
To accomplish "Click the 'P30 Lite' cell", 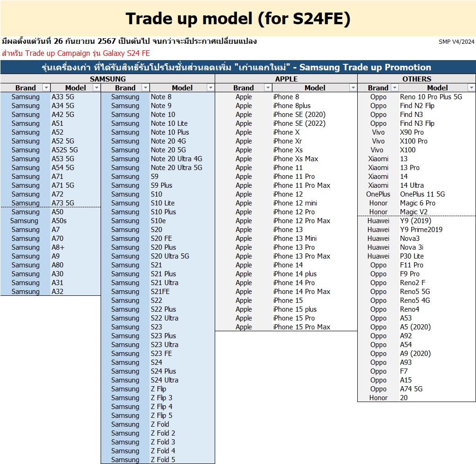I will (x=437, y=256).
